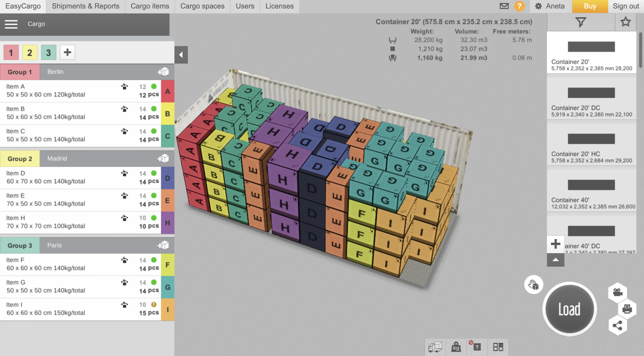Click the envelope mail icon in top bar
644x356 pixels.
pyautogui.click(x=504, y=6)
